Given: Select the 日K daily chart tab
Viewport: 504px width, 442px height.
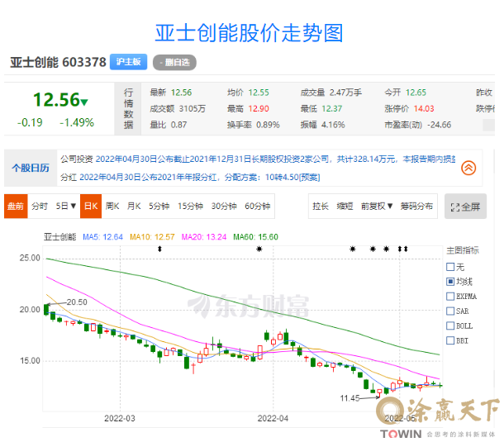Looking at the screenshot, I should coord(91,206).
